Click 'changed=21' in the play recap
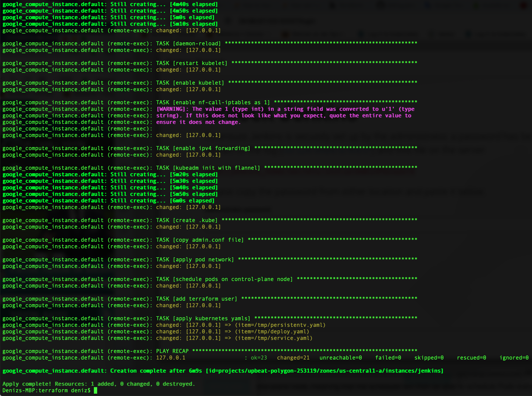Viewport: 532px width, 396px height. pos(293,358)
